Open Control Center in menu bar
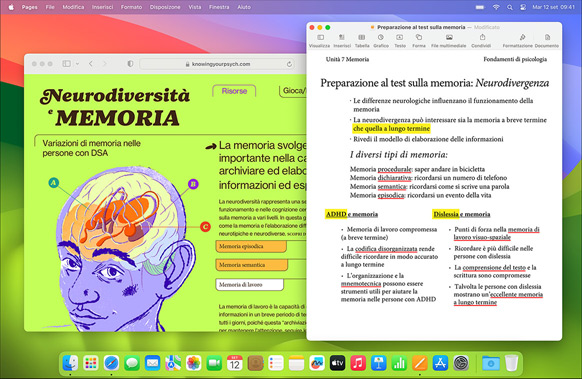The height and width of the screenshot is (379, 582). pyautogui.click(x=523, y=7)
